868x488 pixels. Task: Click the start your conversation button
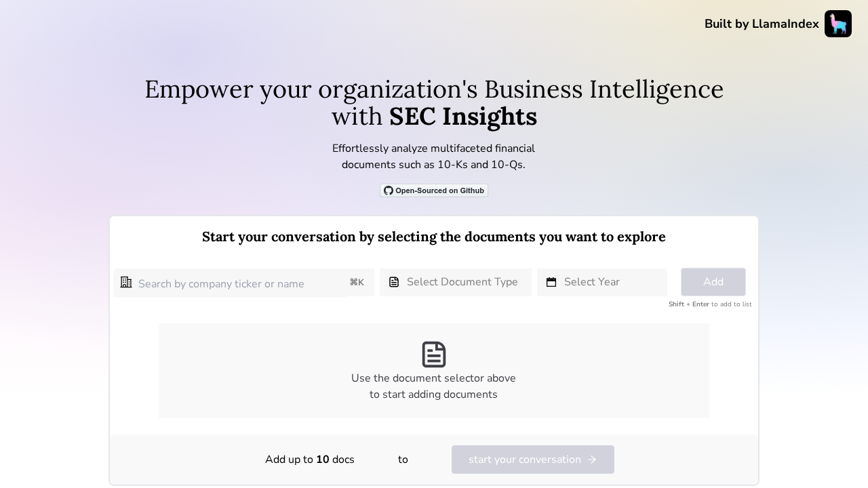pyautogui.click(x=533, y=460)
